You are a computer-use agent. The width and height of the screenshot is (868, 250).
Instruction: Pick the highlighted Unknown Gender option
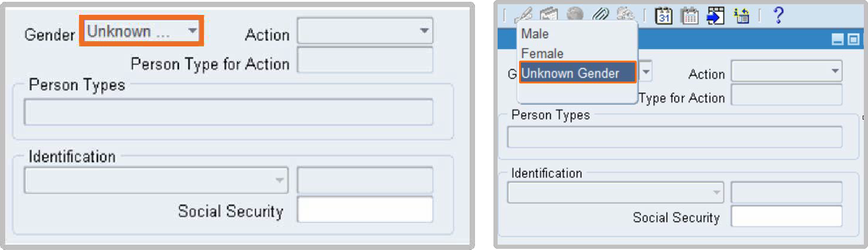(571, 73)
